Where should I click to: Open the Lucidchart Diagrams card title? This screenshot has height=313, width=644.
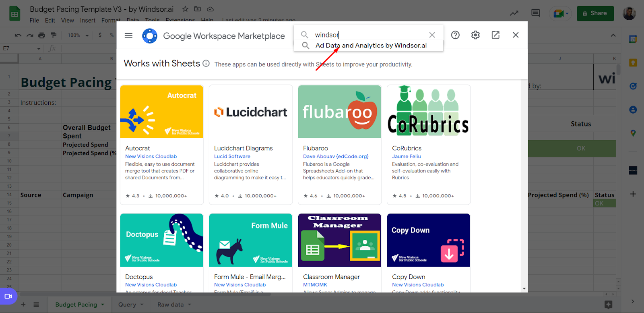pos(244,148)
